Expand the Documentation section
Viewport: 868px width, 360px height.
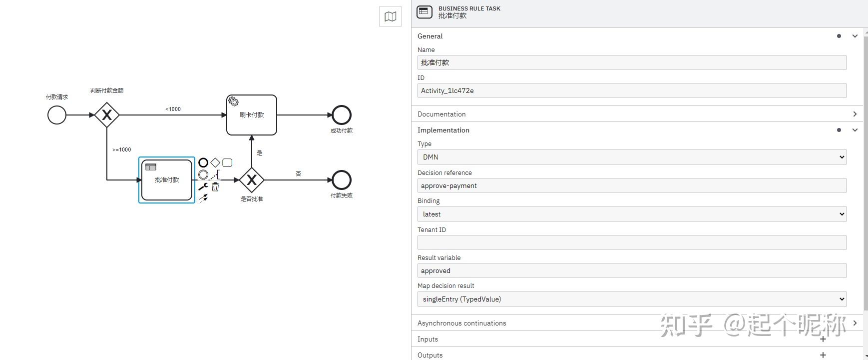point(855,114)
